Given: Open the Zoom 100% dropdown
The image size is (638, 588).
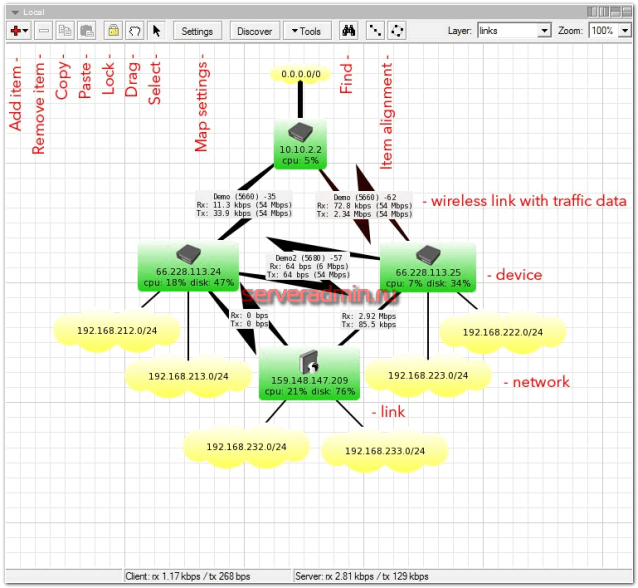Looking at the screenshot, I should coord(625,31).
